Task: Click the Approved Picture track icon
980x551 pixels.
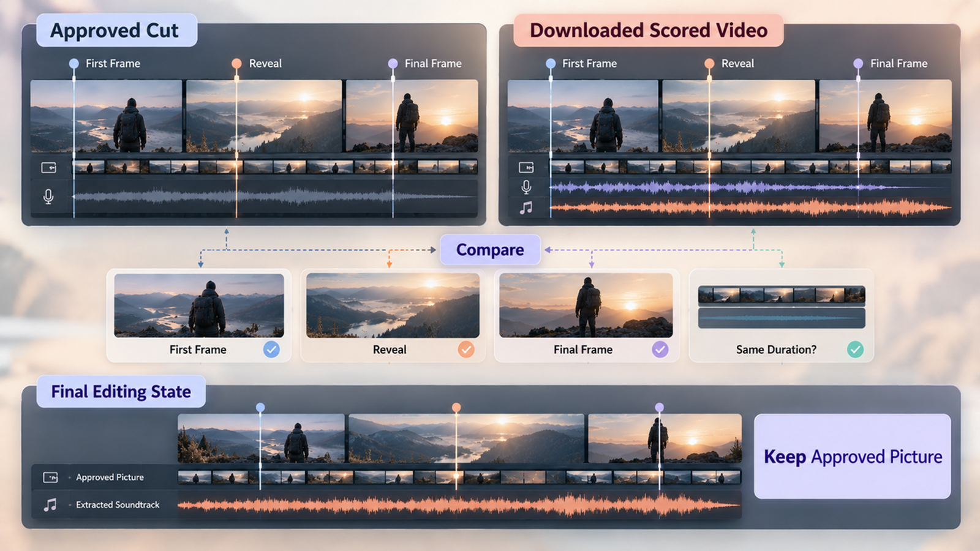Action: point(50,477)
